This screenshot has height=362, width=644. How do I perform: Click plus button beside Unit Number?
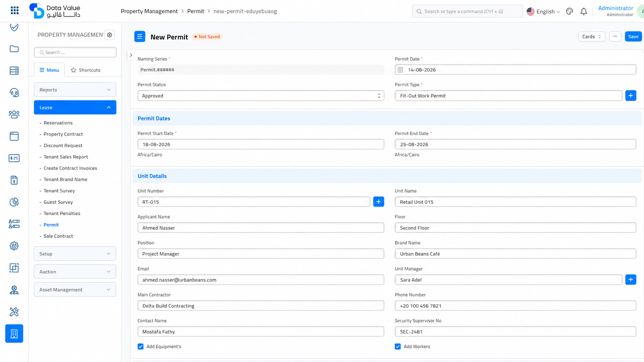click(379, 202)
